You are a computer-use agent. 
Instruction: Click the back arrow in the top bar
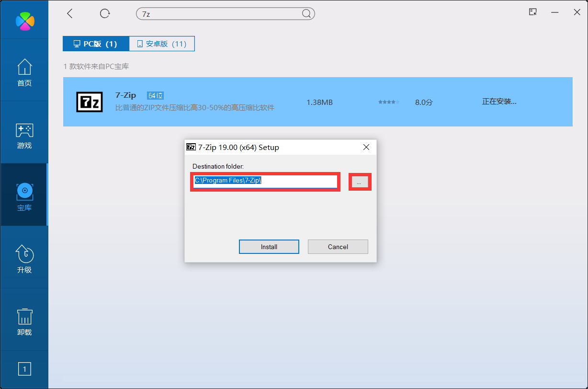70,13
